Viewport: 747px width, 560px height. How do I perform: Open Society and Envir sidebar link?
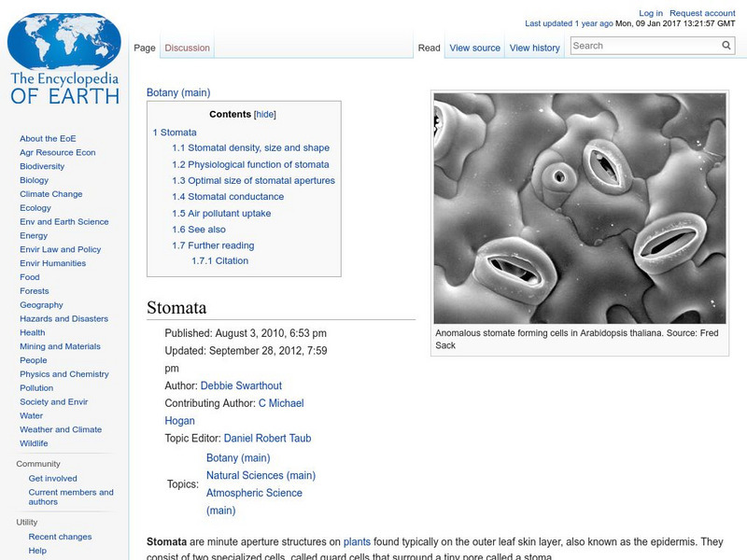pos(54,401)
